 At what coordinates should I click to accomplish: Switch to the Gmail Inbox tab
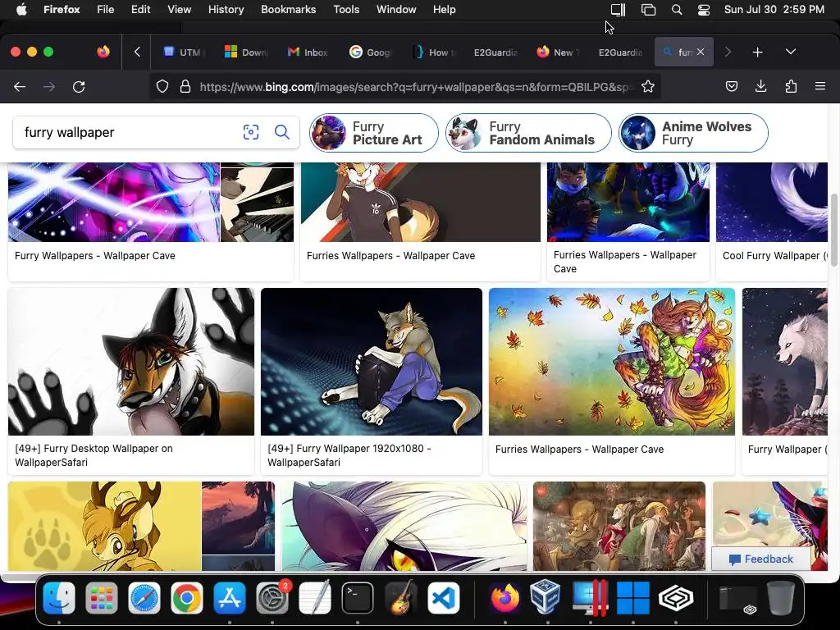coord(308,52)
